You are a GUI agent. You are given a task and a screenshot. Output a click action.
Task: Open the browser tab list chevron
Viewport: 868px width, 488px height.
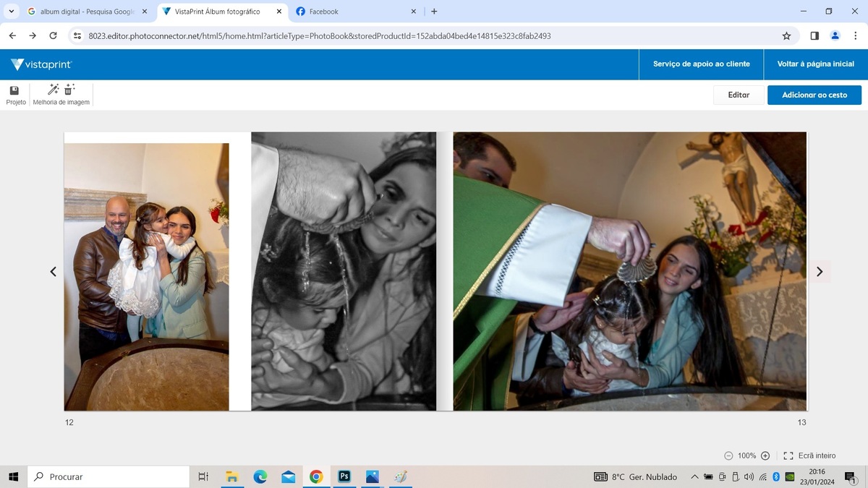[x=11, y=12]
